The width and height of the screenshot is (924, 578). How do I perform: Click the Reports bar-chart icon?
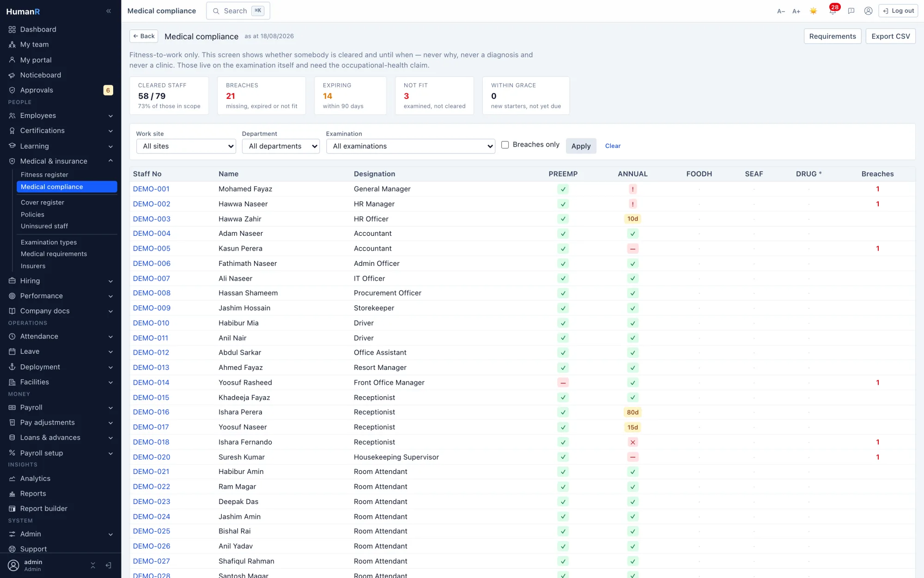click(12, 494)
